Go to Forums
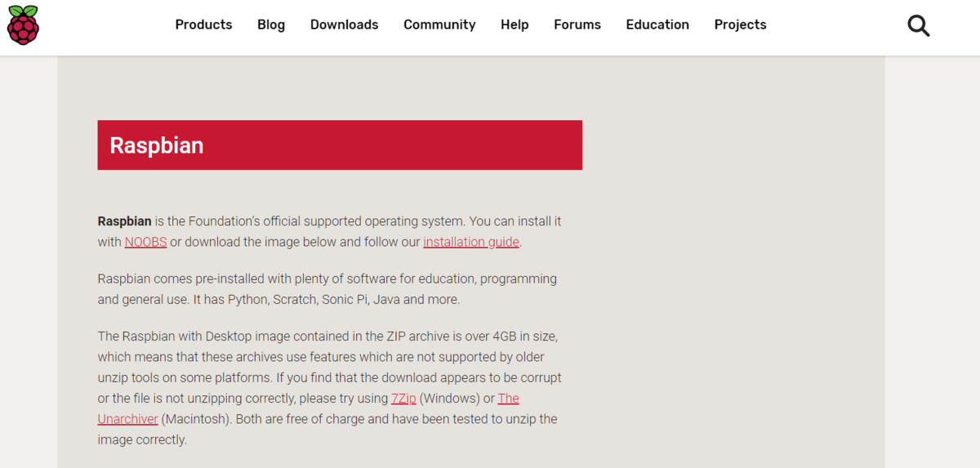The width and height of the screenshot is (980, 468). pos(577,25)
